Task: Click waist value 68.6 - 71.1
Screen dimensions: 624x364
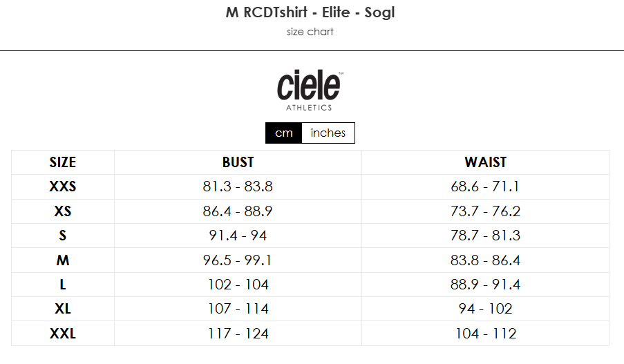Action: (x=485, y=186)
